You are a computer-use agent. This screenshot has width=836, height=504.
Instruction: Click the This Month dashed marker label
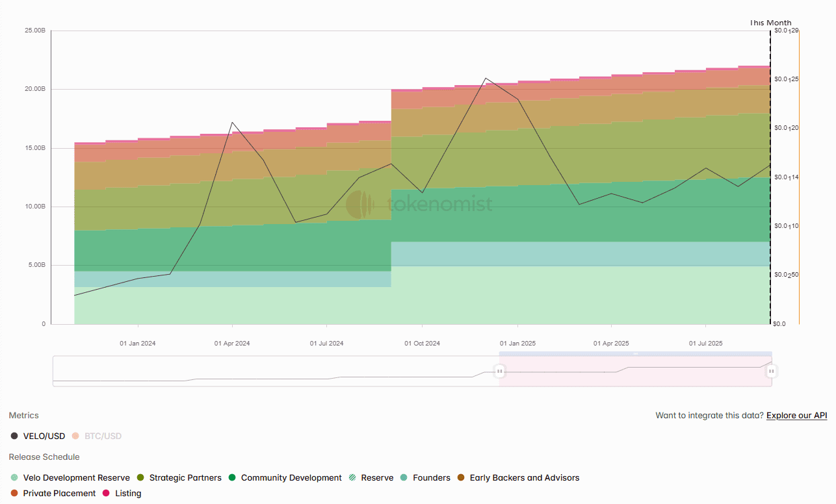point(770,23)
